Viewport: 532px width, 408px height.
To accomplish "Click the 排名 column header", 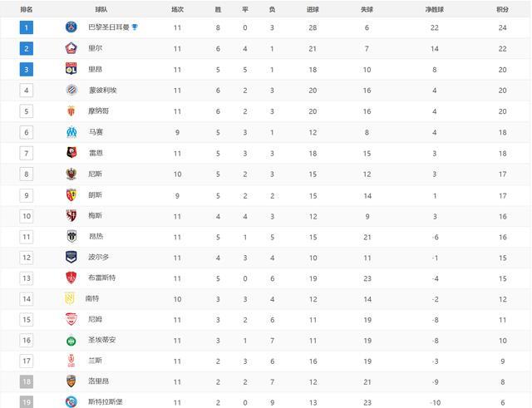I will [x=27, y=9].
